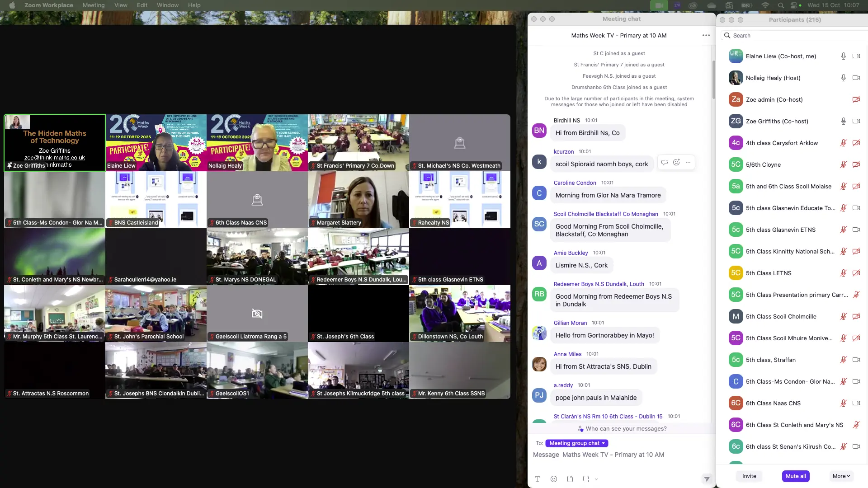Open the View menu in menu bar
The height and width of the screenshot is (488, 868).
(121, 5)
